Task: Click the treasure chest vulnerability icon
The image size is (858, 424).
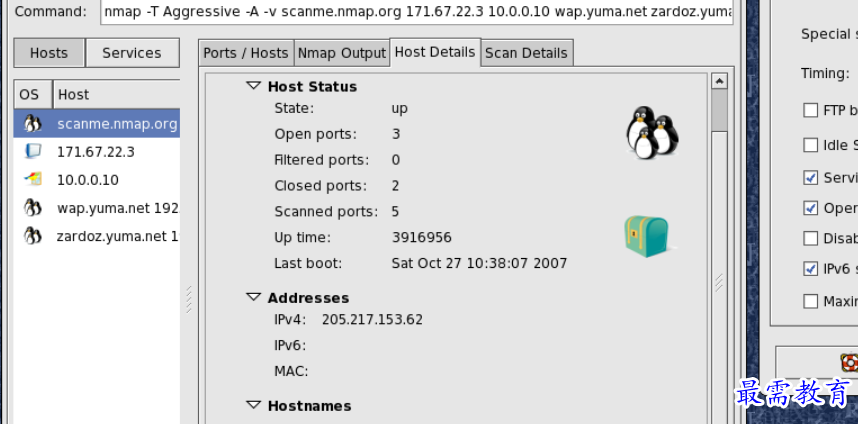Action: coord(645,236)
